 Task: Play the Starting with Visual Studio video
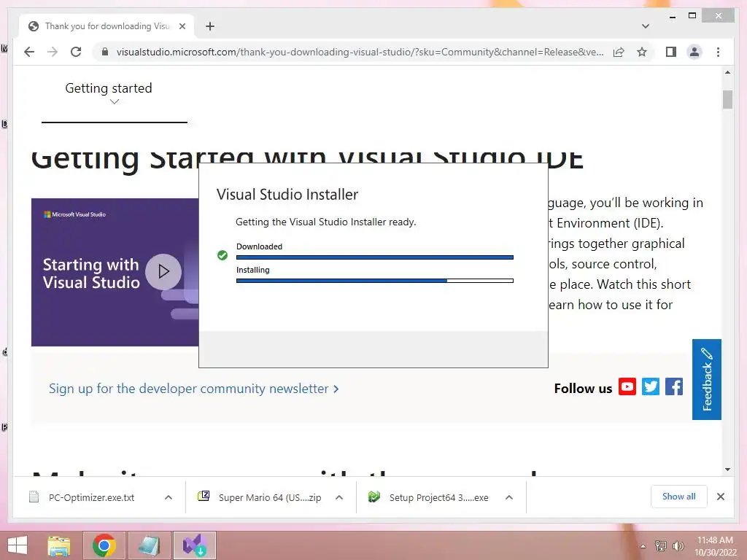point(163,271)
